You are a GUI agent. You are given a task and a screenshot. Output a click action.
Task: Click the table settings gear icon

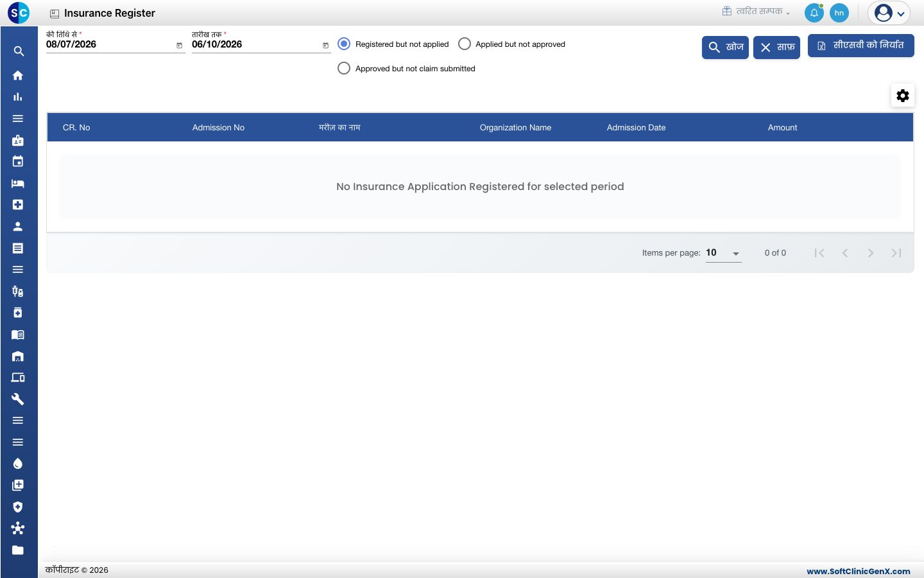903,96
